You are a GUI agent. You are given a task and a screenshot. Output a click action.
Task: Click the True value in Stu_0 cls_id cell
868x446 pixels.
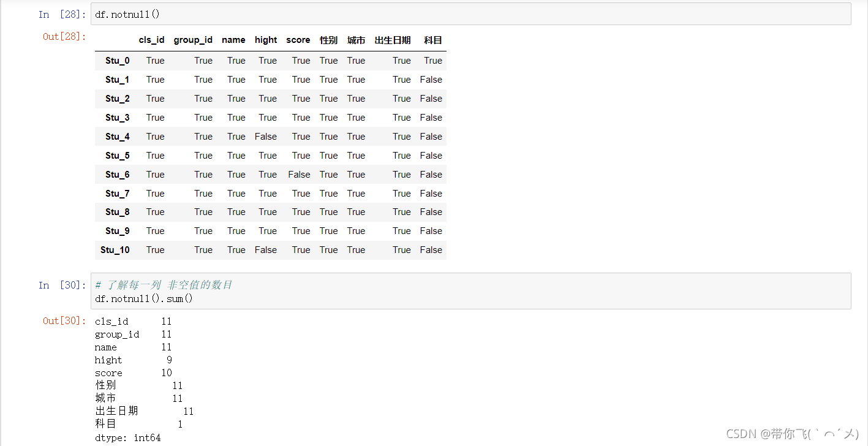(156, 61)
